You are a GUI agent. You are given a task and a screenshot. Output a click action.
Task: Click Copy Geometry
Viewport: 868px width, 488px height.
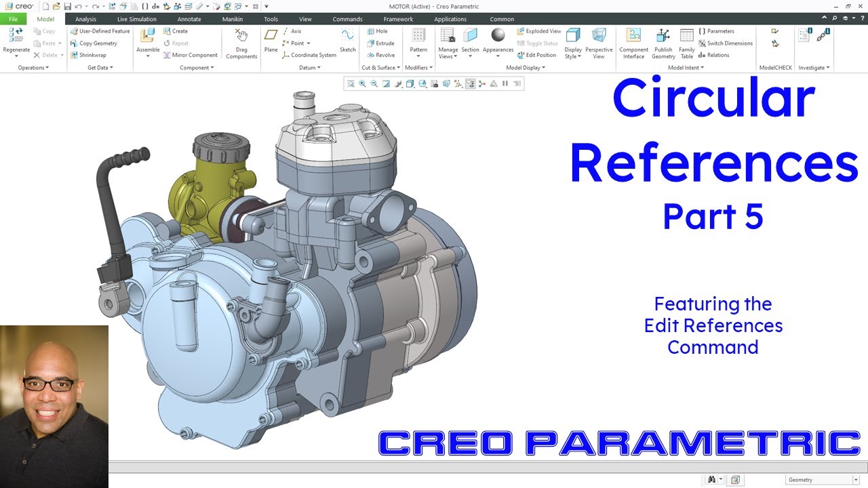click(x=94, y=43)
